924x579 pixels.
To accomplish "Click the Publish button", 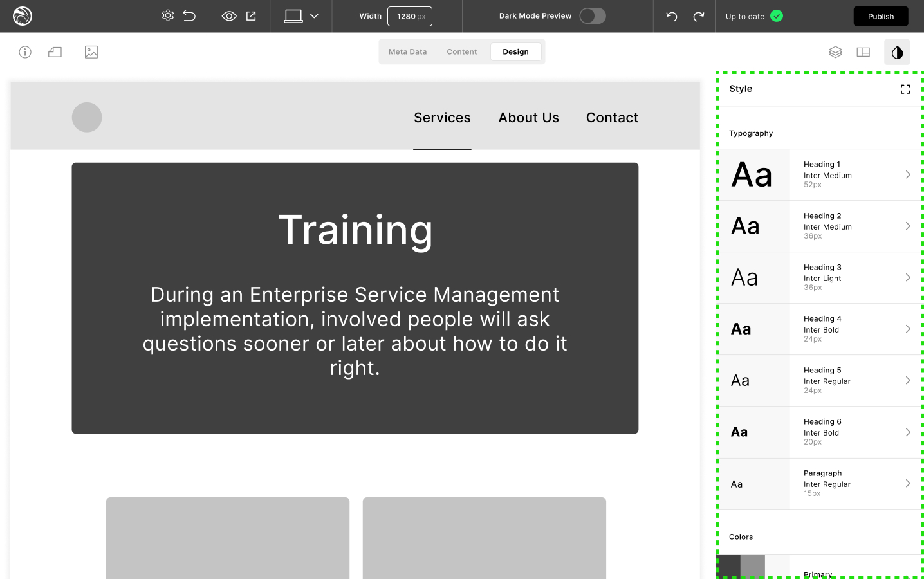I will (880, 17).
